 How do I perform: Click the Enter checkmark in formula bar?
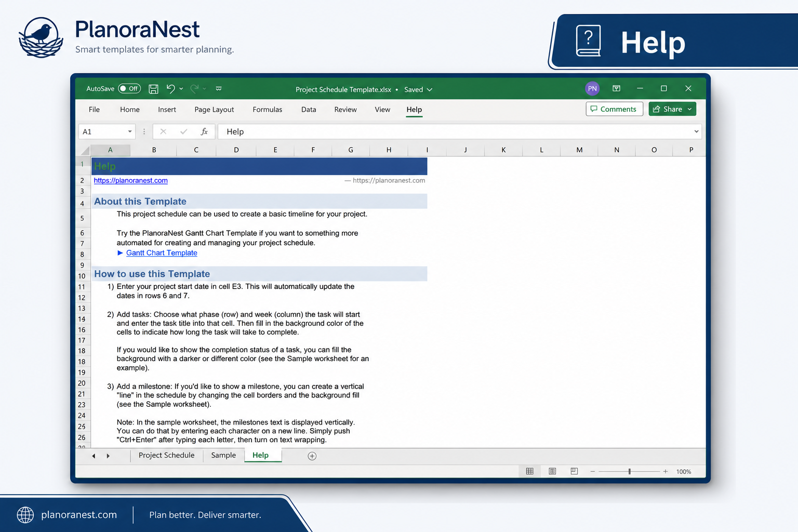pyautogui.click(x=183, y=132)
